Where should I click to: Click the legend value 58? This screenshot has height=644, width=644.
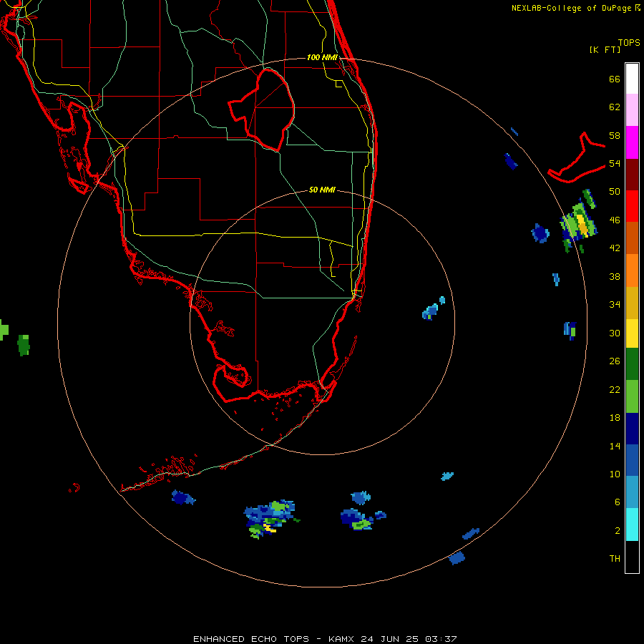pyautogui.click(x=615, y=135)
